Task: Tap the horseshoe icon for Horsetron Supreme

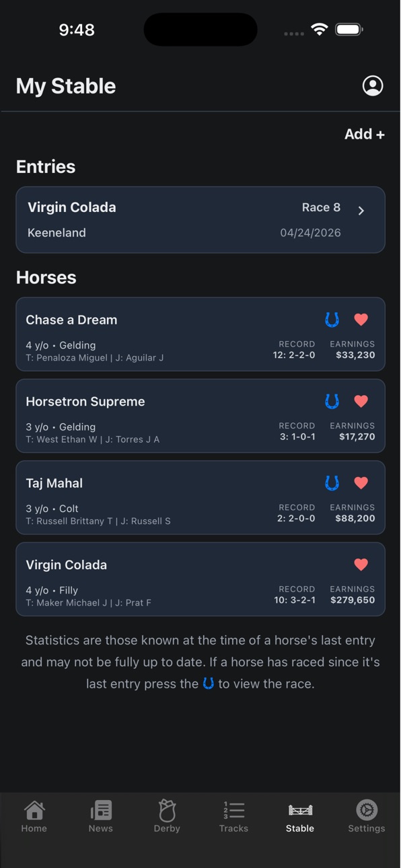Action: (x=332, y=402)
